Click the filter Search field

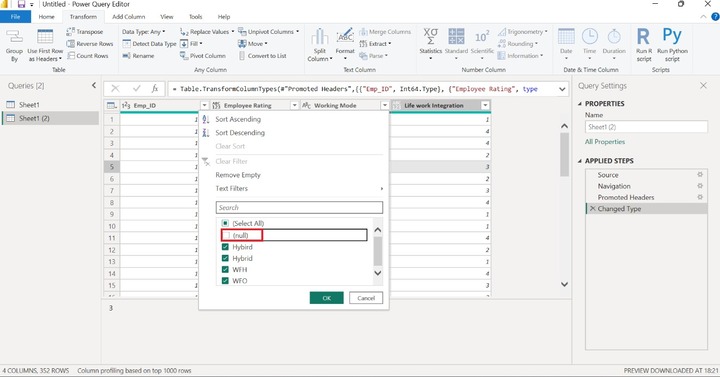tap(299, 208)
